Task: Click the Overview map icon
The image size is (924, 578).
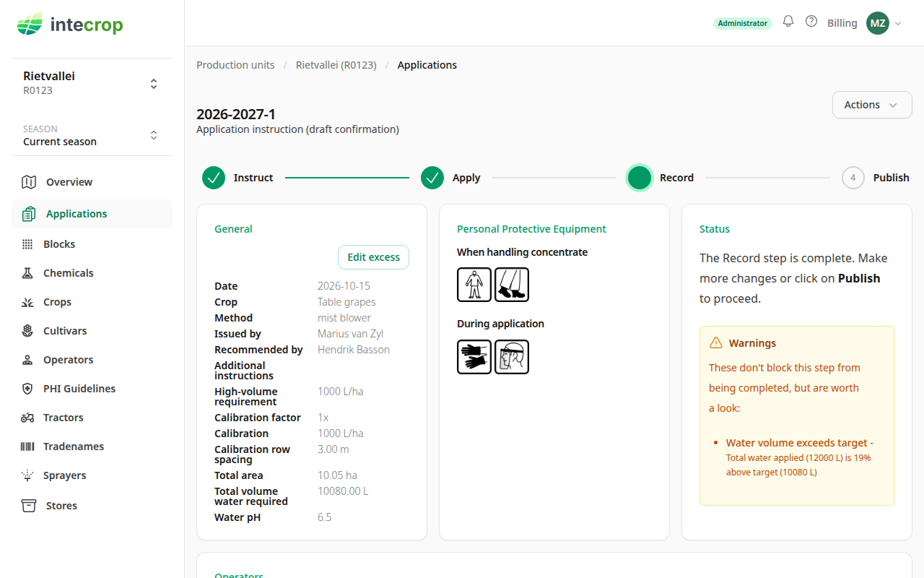Action: [29, 182]
